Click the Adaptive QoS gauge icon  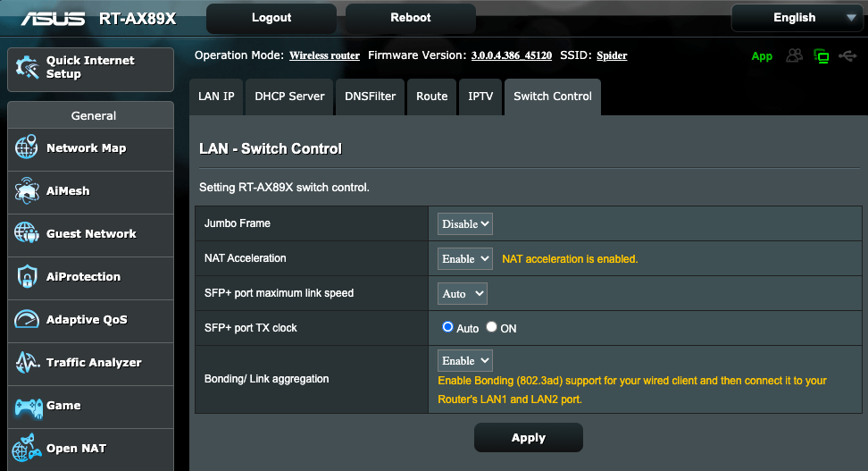(x=27, y=319)
